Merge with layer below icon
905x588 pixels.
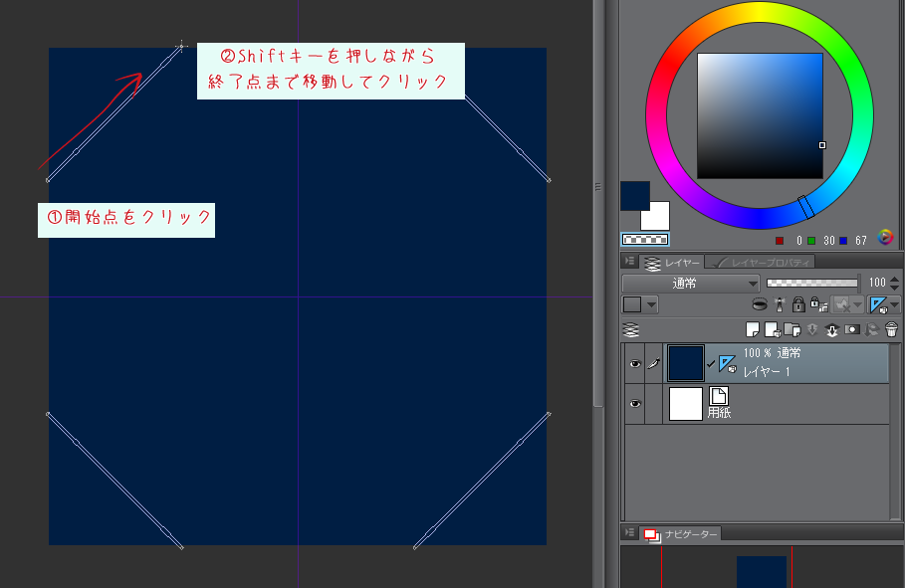pyautogui.click(x=831, y=329)
